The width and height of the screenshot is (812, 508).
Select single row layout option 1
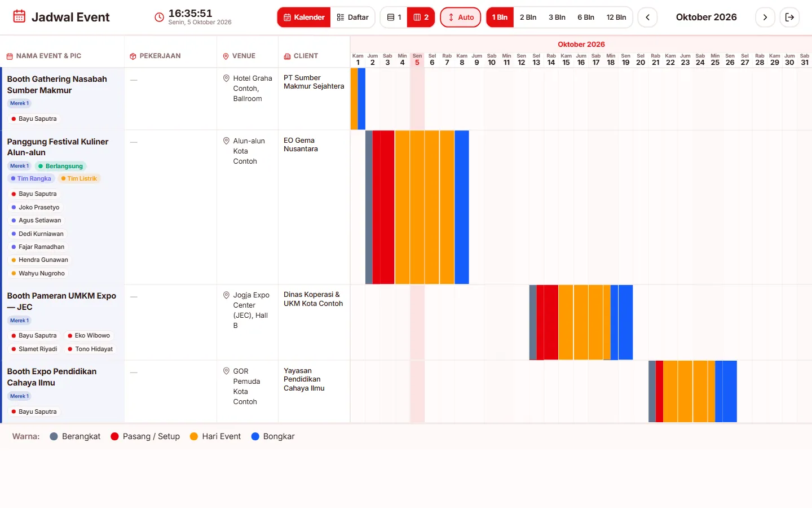pyautogui.click(x=394, y=17)
